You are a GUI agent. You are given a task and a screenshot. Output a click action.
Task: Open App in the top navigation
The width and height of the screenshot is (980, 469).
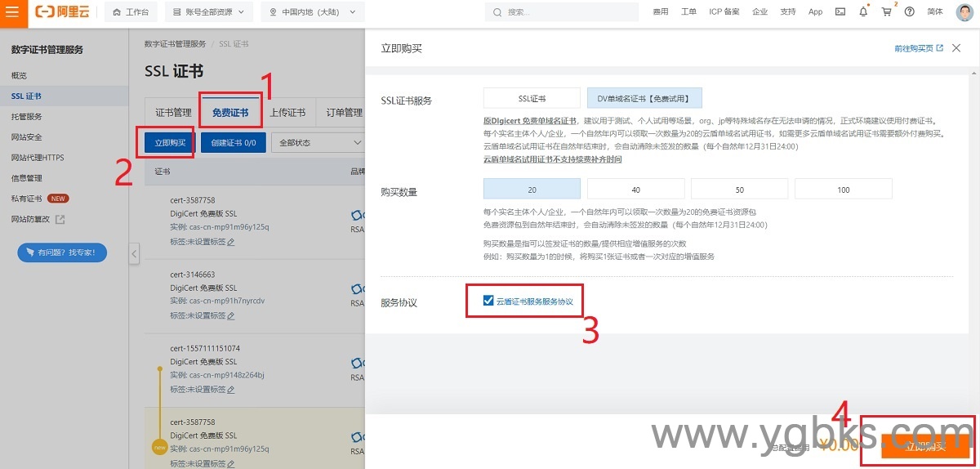816,12
